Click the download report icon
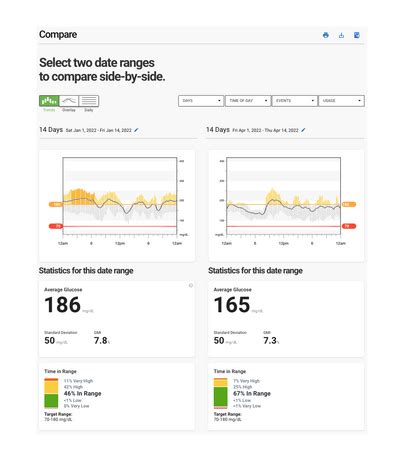Viewport: 414px width, 468px height. [x=341, y=35]
